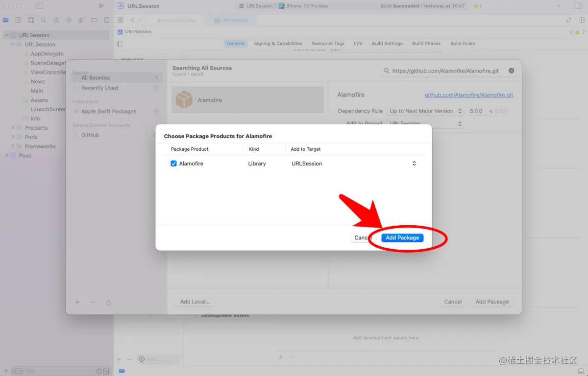588x376 pixels.
Task: Switch to Signing & Capabilities tab
Action: 278,44
